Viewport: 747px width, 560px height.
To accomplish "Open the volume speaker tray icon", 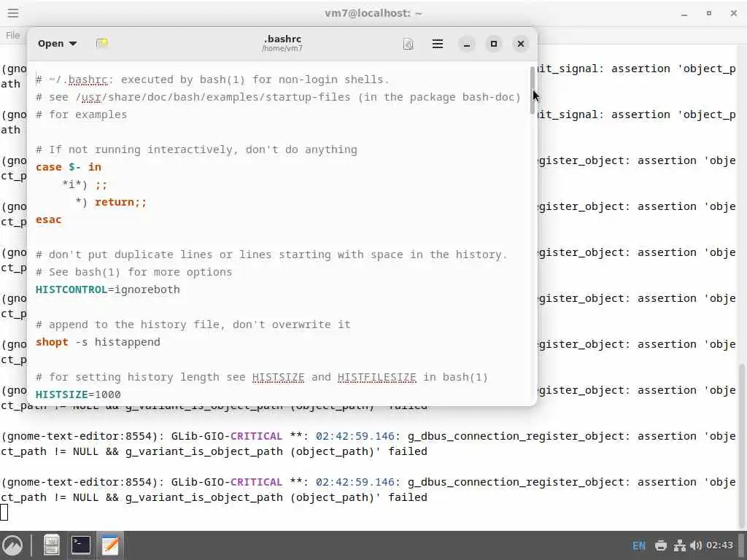I will (695, 545).
